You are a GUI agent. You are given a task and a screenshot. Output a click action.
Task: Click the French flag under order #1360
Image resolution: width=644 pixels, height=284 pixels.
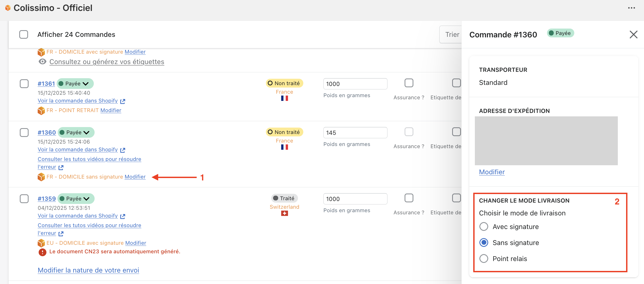click(x=284, y=147)
